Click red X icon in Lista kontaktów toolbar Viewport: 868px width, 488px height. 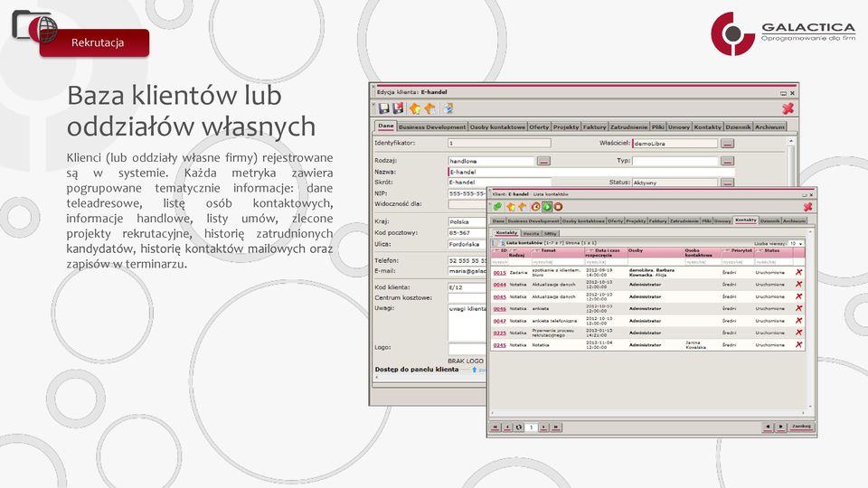coord(807,207)
